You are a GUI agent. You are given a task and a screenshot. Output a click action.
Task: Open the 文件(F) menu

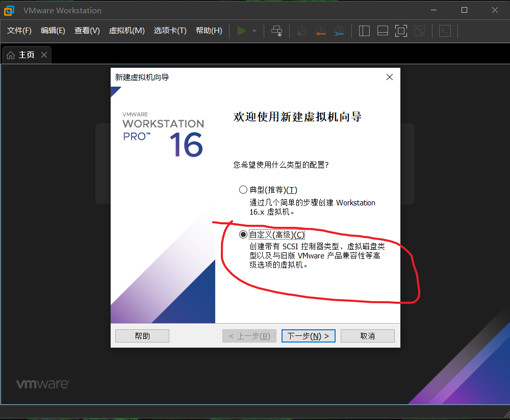coord(19,31)
